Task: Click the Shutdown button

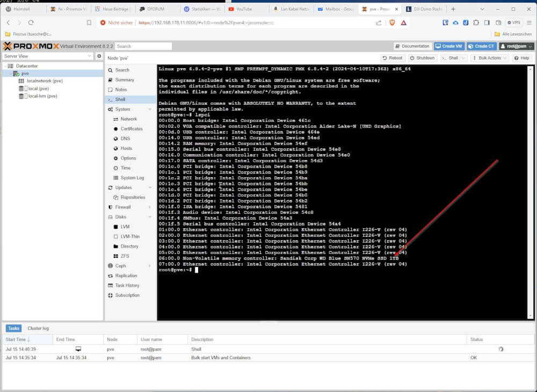Action: (422, 58)
